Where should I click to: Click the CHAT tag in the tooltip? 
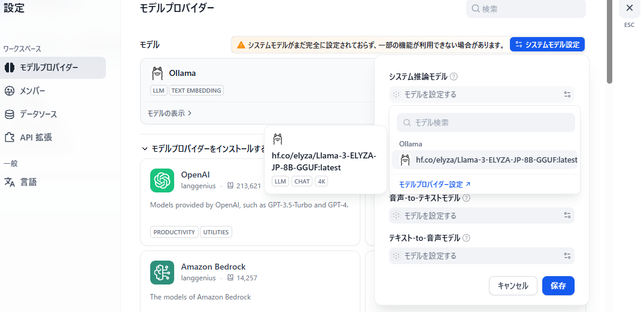pos(302,181)
